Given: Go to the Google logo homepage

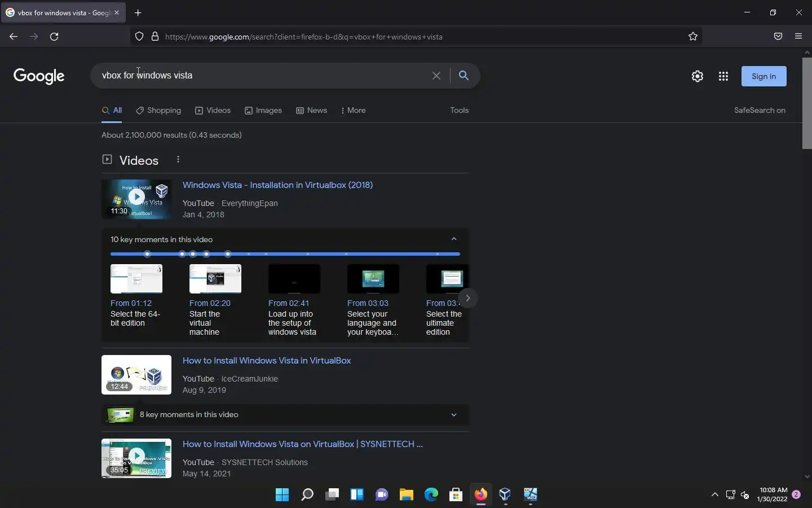Looking at the screenshot, I should point(39,76).
